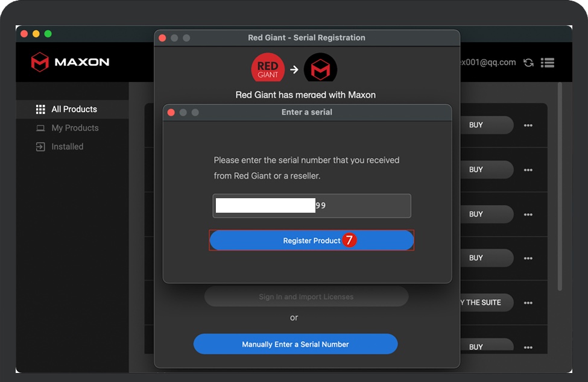The image size is (588, 382).
Task: Open more options beside BUY THE SUITE
Action: [x=528, y=303]
